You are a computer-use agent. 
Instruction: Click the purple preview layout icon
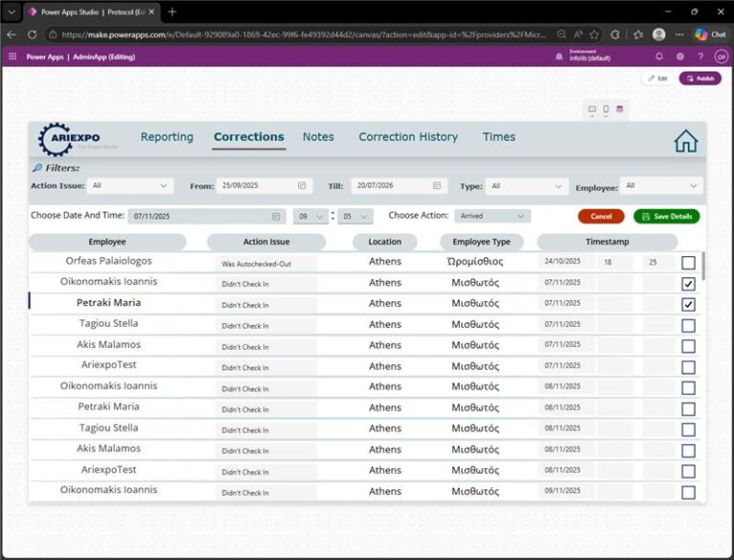(x=619, y=109)
